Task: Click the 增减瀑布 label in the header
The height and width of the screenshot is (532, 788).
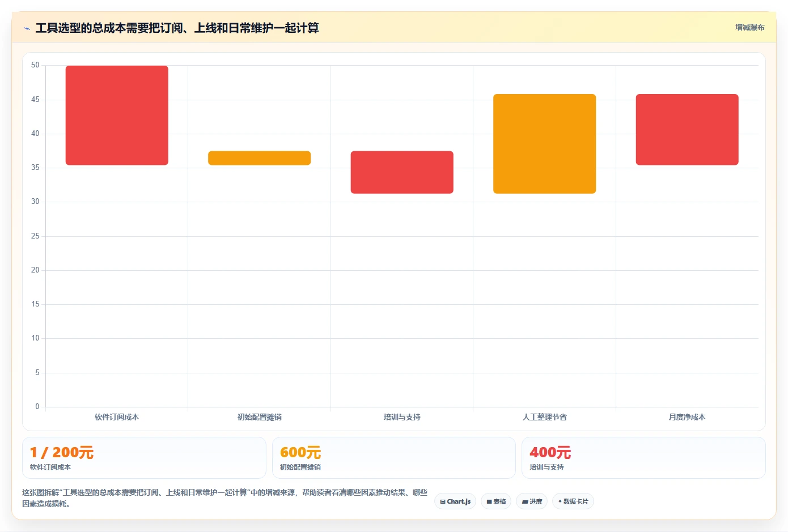Action: [x=749, y=27]
